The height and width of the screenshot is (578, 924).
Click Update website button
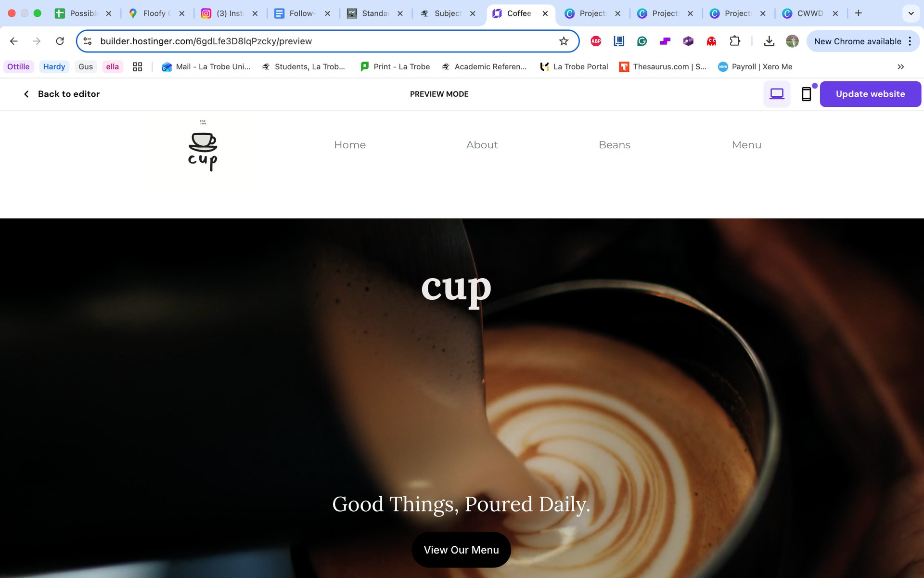(x=870, y=94)
